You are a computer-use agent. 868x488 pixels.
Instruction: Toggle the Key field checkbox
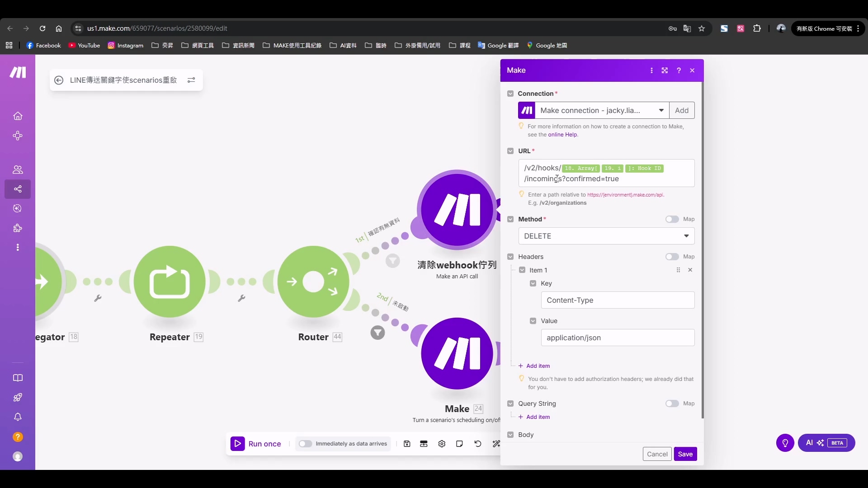click(533, 283)
